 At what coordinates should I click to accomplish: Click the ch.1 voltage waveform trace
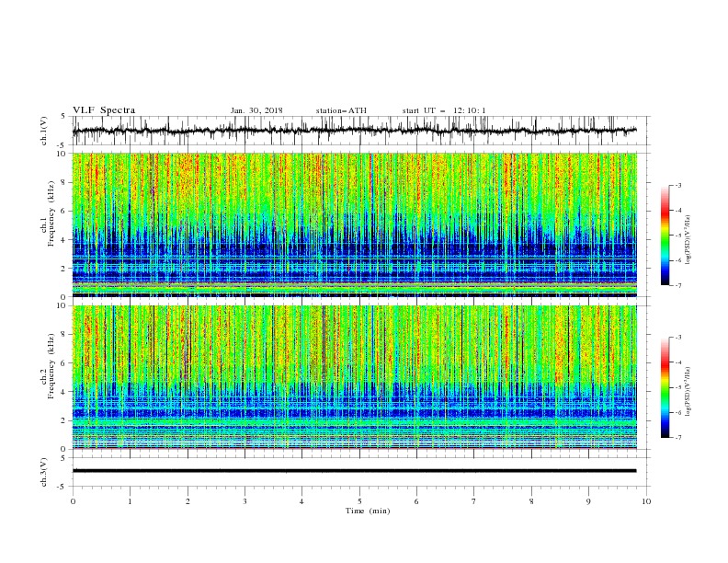pos(354,131)
